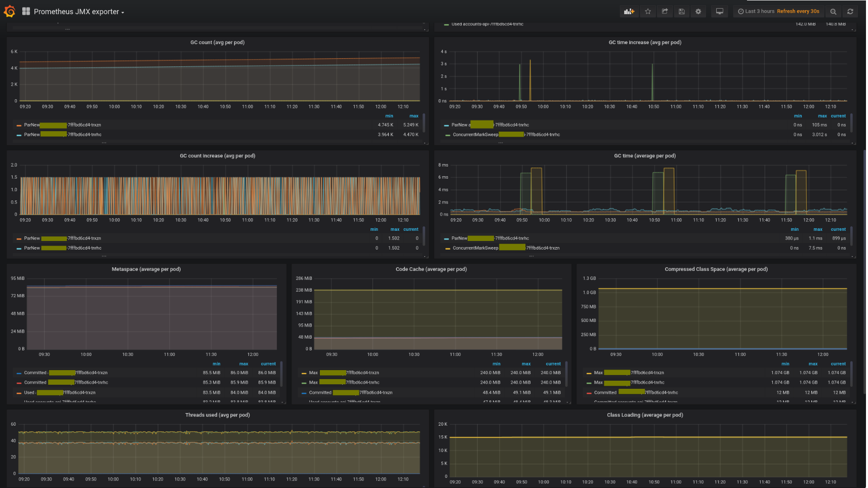Toggle ConcurrentMarkSweep series in GC time increase legend
The width and height of the screenshot is (868, 488).
tap(506, 135)
